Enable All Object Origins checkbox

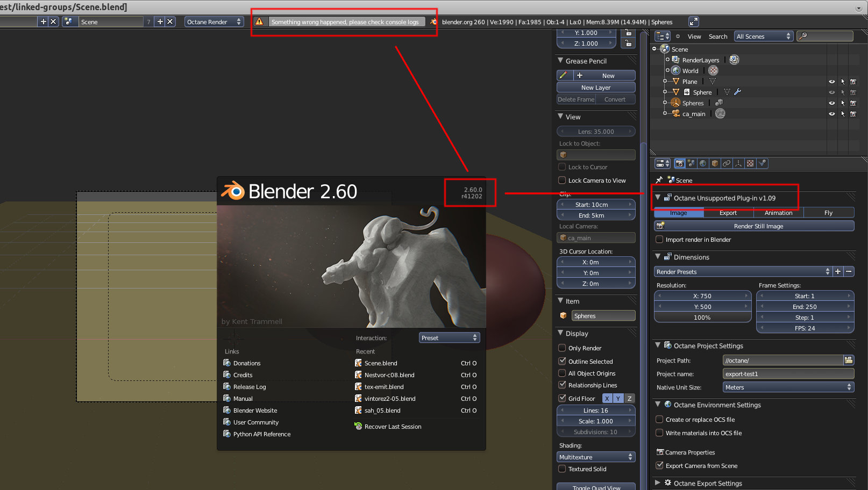tap(562, 373)
